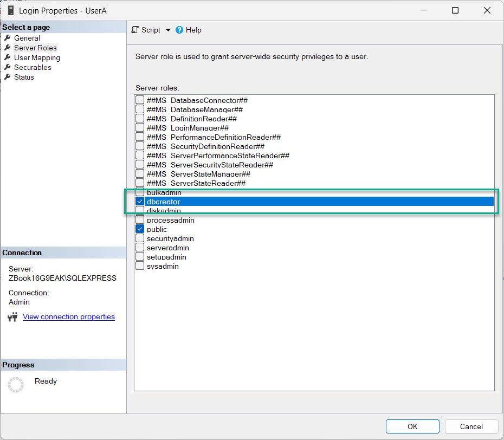This screenshot has width=504, height=440.
Task: Open the Server Roles page
Action: coord(35,48)
